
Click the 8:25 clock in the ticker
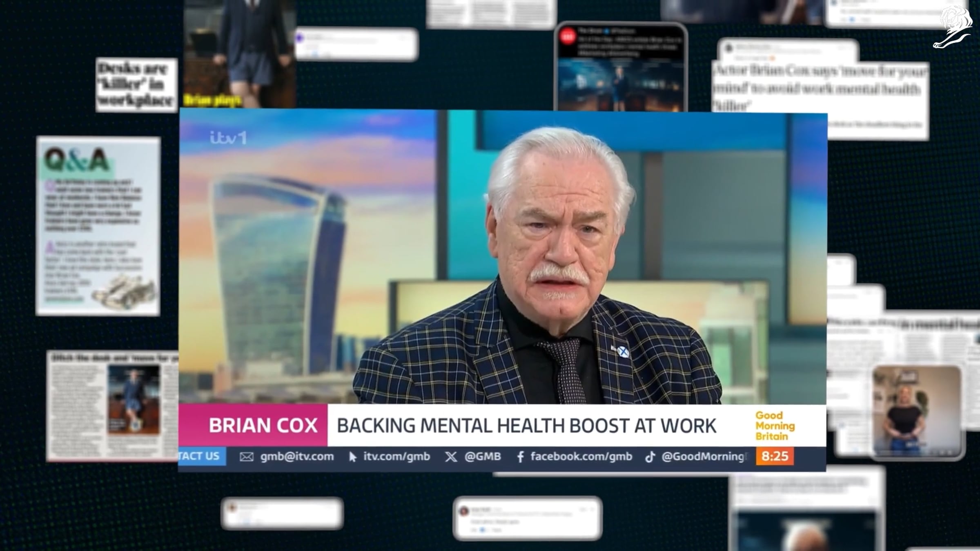click(x=775, y=456)
